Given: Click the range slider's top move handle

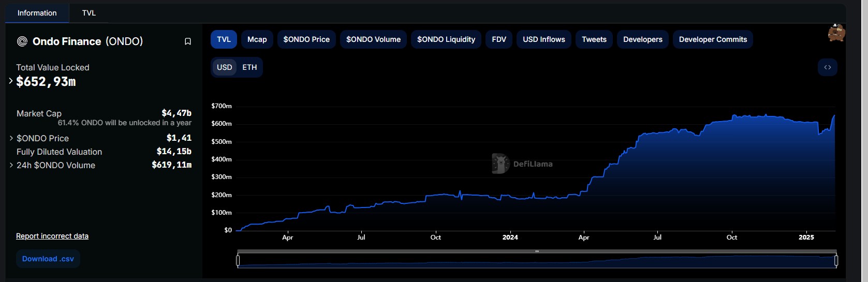Looking at the screenshot, I should [x=537, y=251].
